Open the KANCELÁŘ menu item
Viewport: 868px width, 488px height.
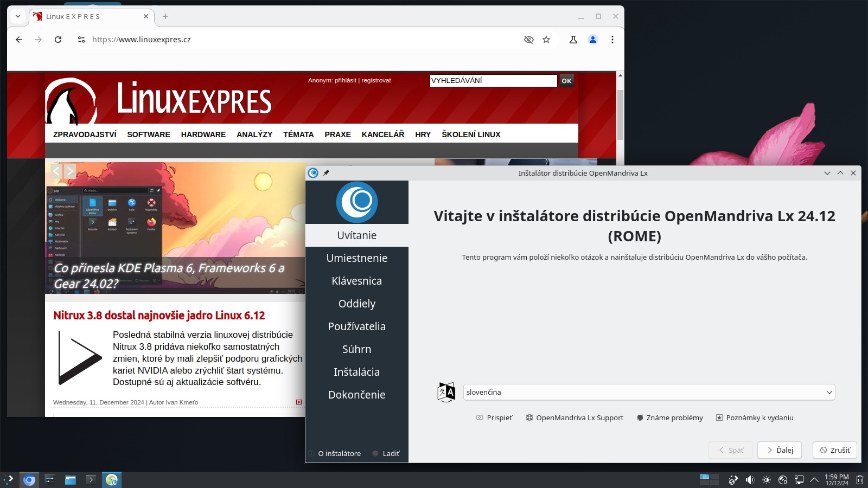pos(383,134)
